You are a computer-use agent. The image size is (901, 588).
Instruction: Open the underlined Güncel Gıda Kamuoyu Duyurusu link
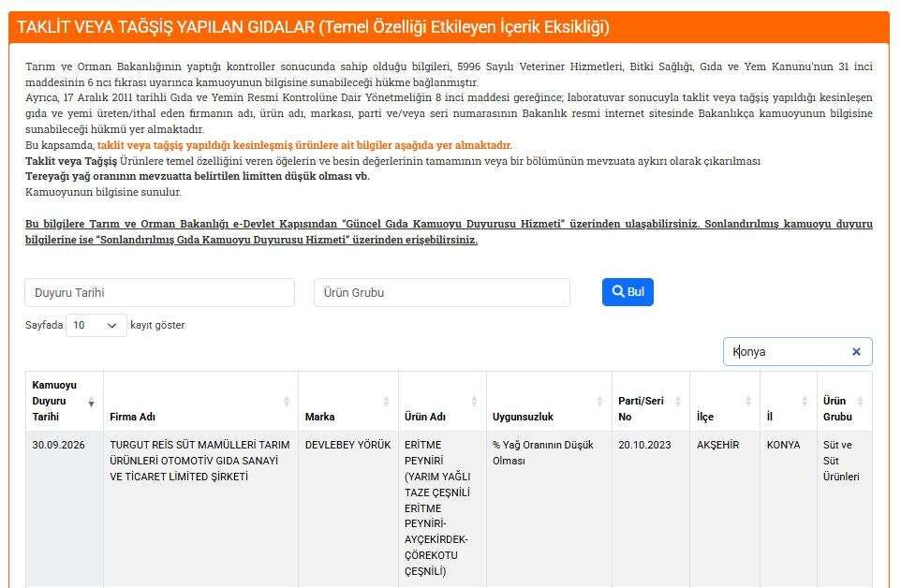coord(452,224)
